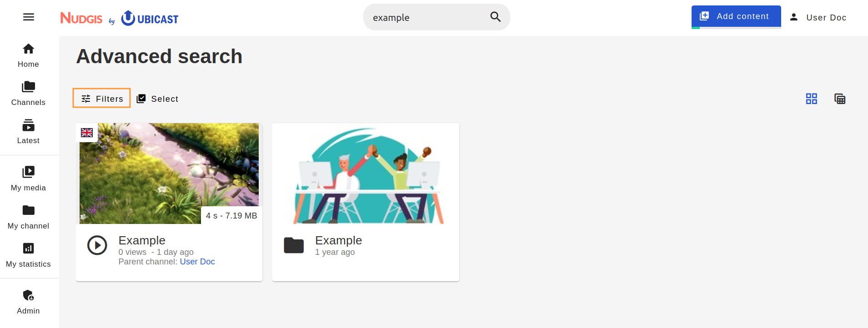This screenshot has height=328, width=868.
Task: Switch to list table view
Action: click(840, 99)
